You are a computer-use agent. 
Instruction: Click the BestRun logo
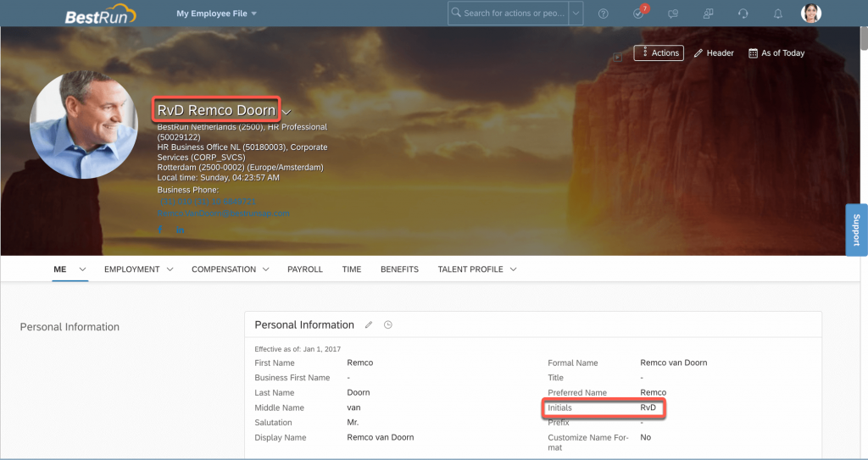pos(100,14)
